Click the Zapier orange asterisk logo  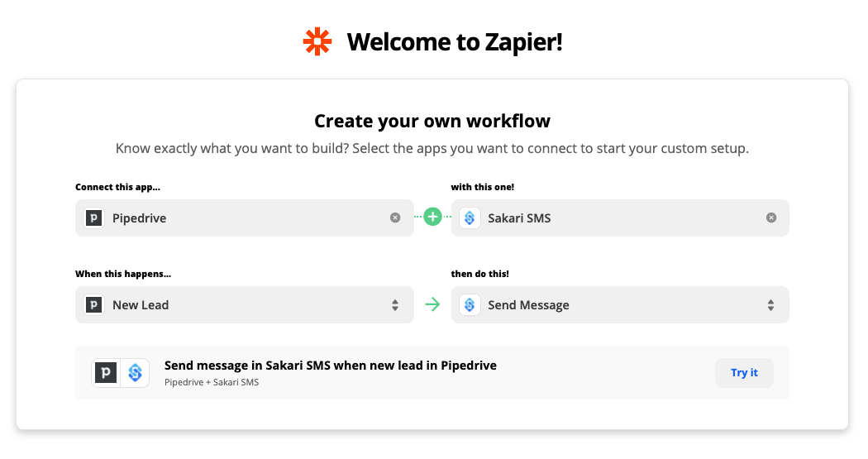[317, 41]
